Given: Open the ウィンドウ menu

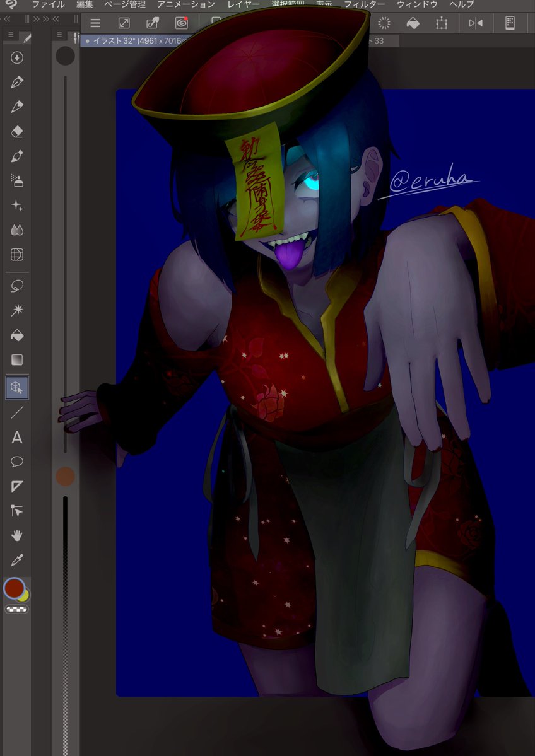Looking at the screenshot, I should [417, 4].
